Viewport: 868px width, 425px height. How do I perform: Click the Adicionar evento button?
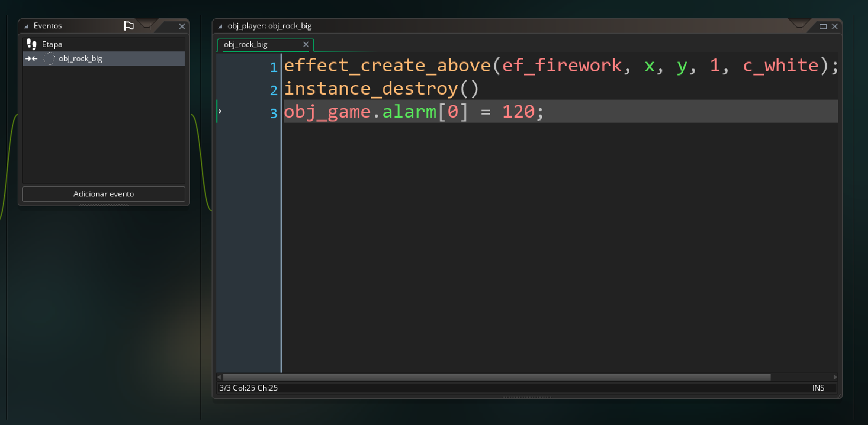[103, 194]
